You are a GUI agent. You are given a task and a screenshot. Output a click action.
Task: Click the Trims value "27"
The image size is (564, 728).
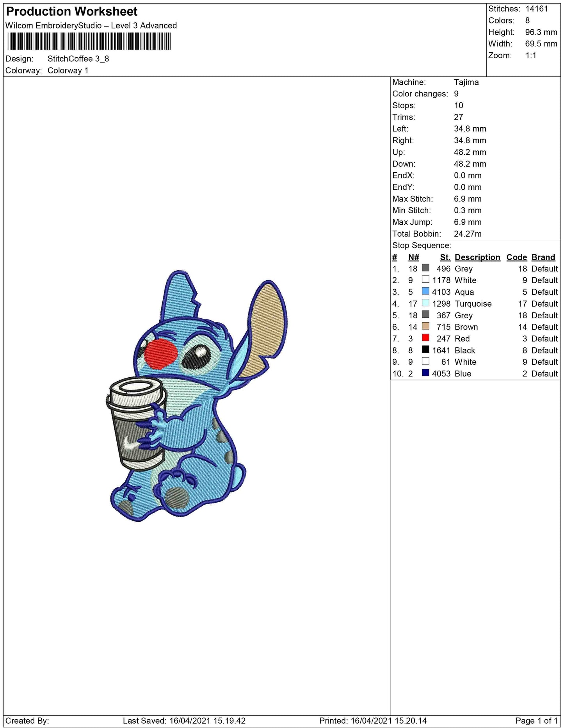point(459,117)
